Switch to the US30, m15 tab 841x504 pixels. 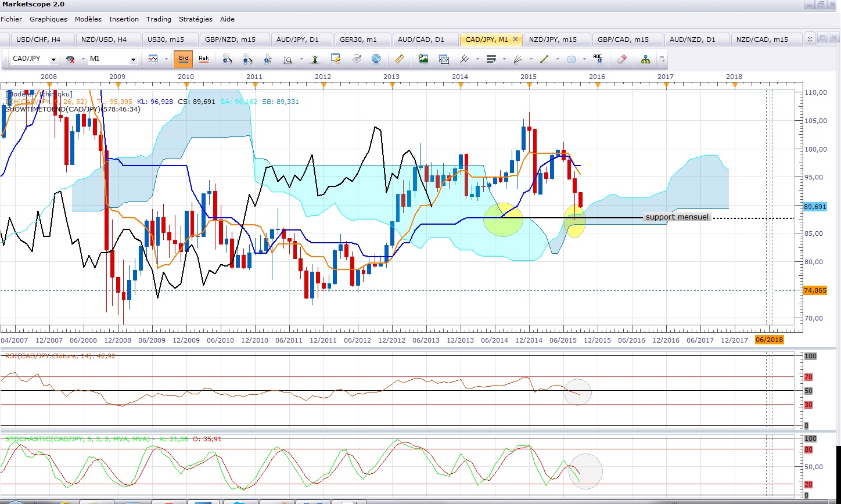[x=169, y=39]
